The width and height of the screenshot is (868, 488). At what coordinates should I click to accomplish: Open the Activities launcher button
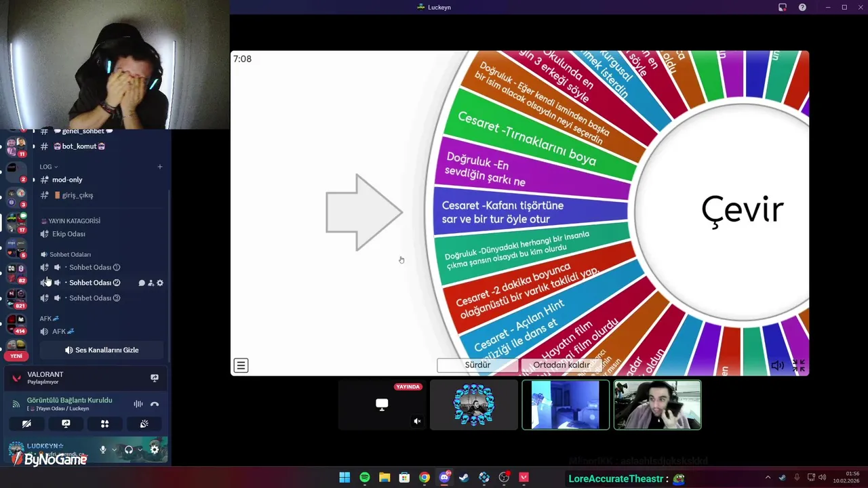105,424
